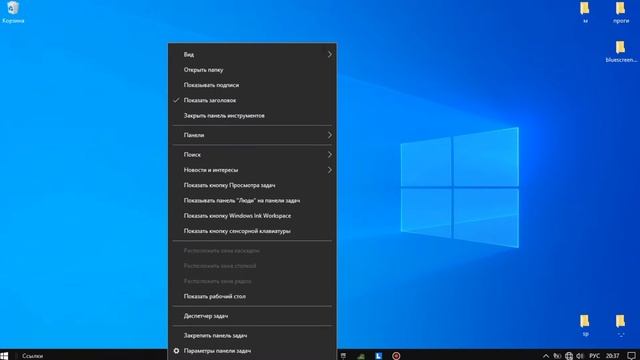Click the green app icon in taskbar

(361, 356)
